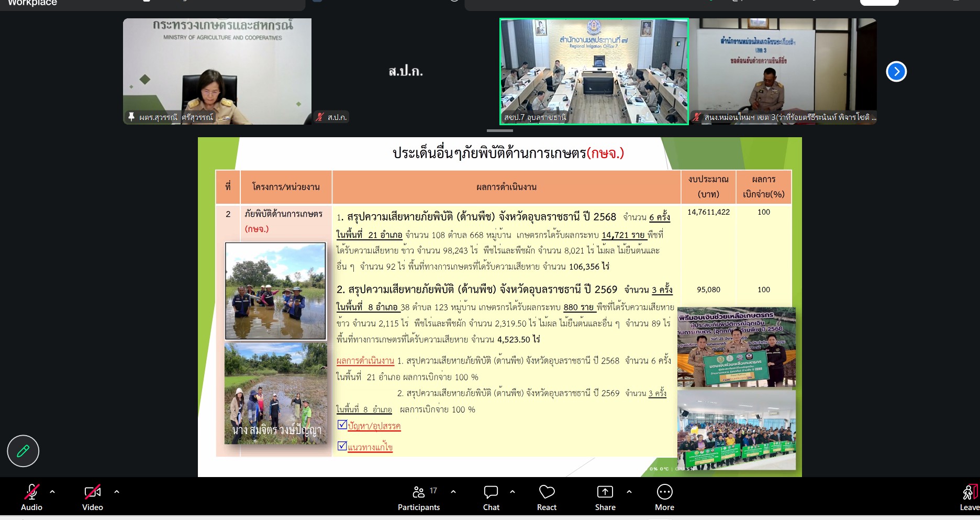Viewport: 980px width, 520px height.
Task: Click the ผลการดำเนินงาน column header
Action: [x=506, y=187]
